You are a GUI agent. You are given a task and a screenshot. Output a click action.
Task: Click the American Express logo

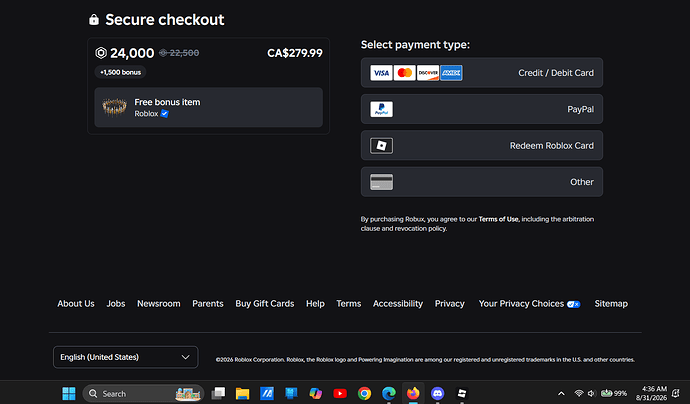coord(451,73)
